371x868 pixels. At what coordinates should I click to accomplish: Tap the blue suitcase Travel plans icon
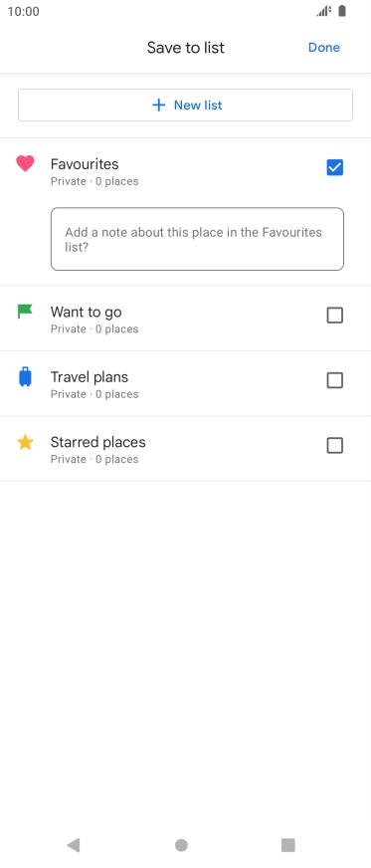pos(25,377)
